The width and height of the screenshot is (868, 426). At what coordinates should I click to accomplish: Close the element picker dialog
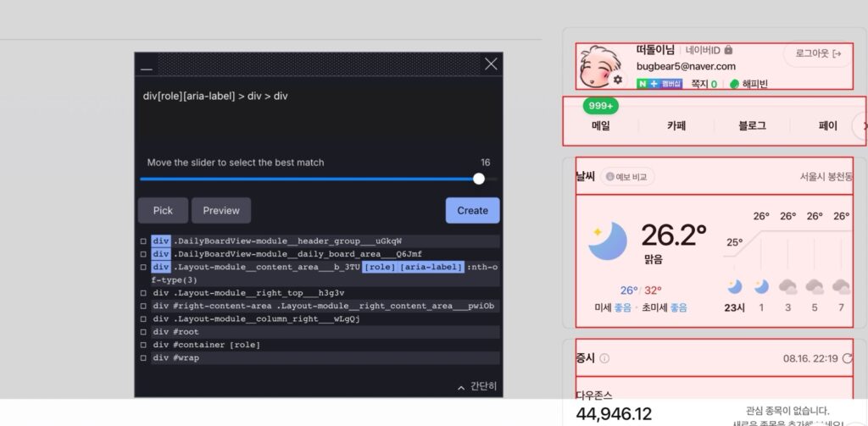pyautogui.click(x=491, y=64)
